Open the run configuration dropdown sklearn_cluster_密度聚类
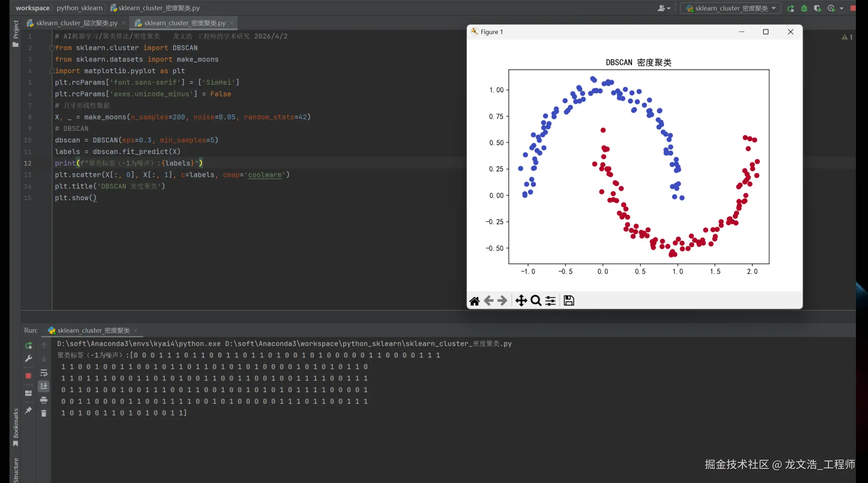The width and height of the screenshot is (868, 483). [x=731, y=8]
